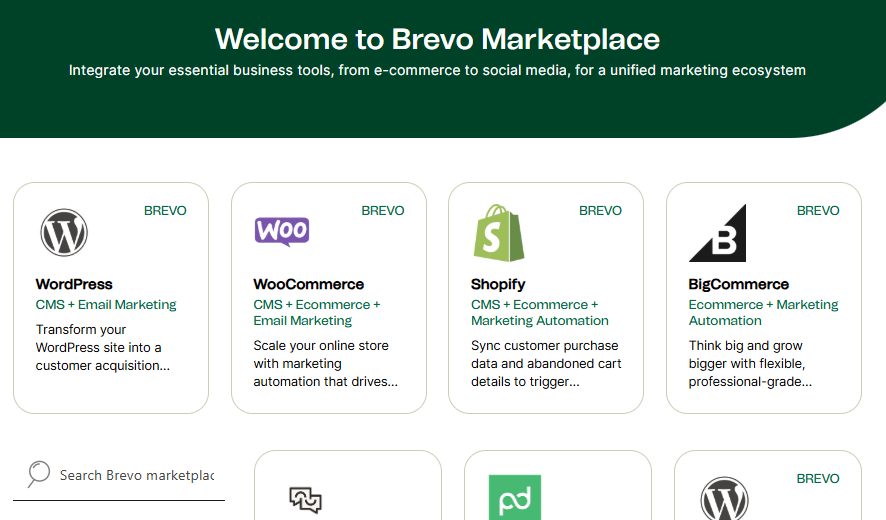This screenshot has height=520, width=886.
Task: Click the WooCommerce Woo logo icon
Action: coord(281,232)
